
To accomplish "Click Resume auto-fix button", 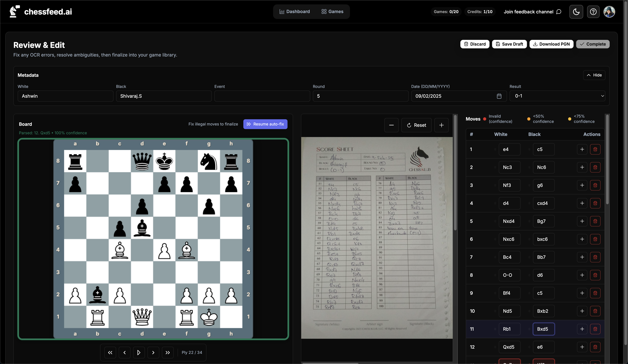I will coord(265,124).
